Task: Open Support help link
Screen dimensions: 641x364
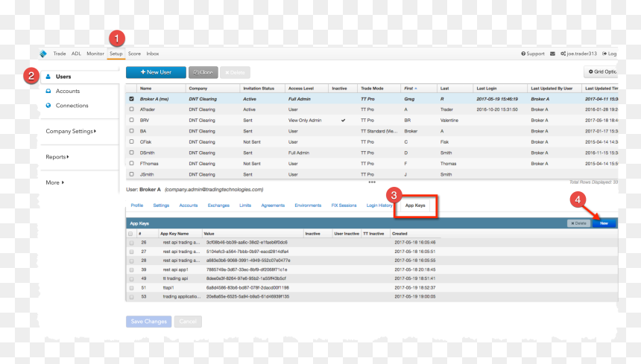Action: (533, 54)
